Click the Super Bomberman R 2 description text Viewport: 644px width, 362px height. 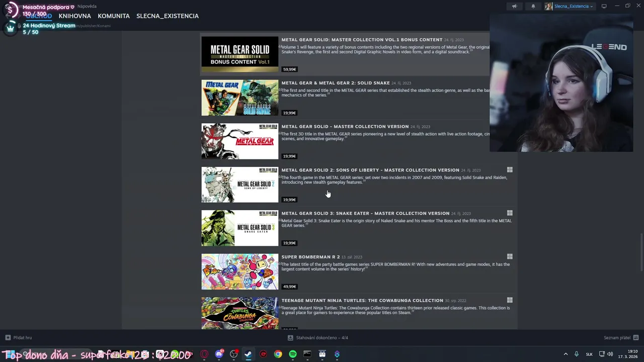pos(395,266)
